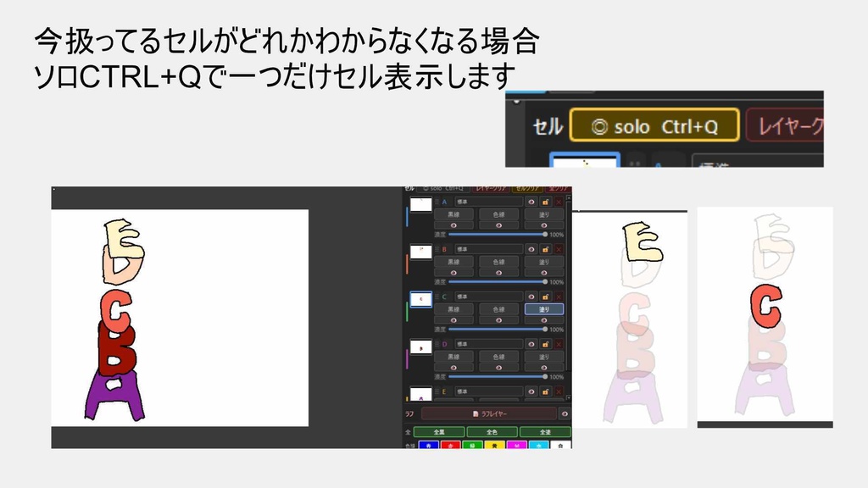Pick the yellow 黄 color swatch

coord(494,445)
